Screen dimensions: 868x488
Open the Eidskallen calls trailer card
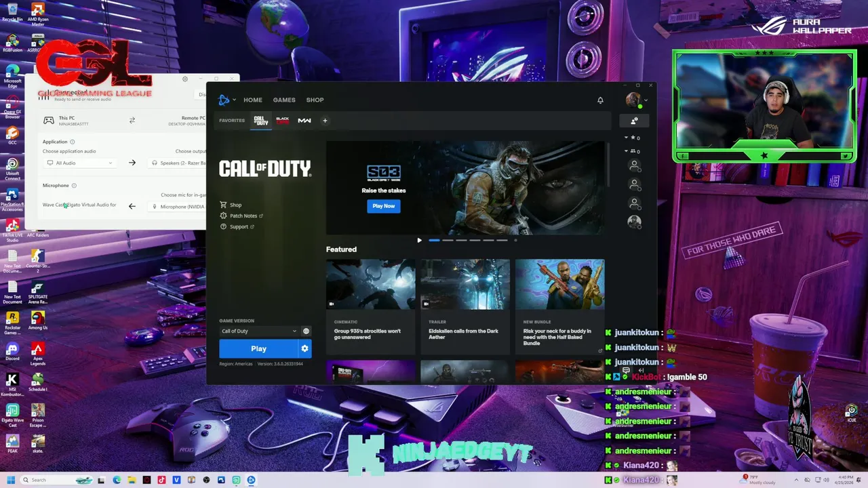point(465,306)
